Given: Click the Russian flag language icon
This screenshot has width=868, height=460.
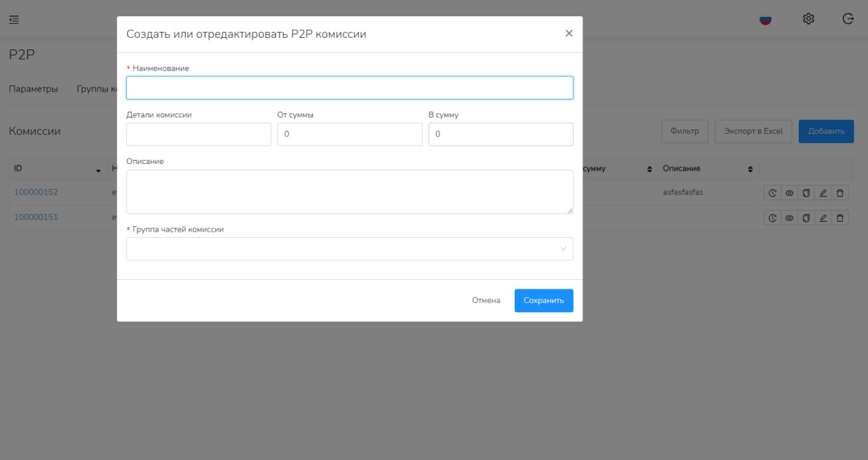Looking at the screenshot, I should [766, 20].
